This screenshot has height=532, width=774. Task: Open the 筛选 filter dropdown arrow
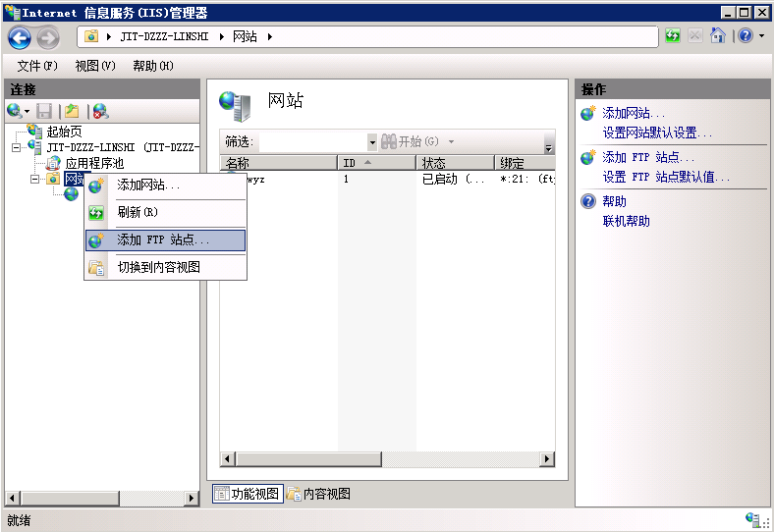point(372,142)
